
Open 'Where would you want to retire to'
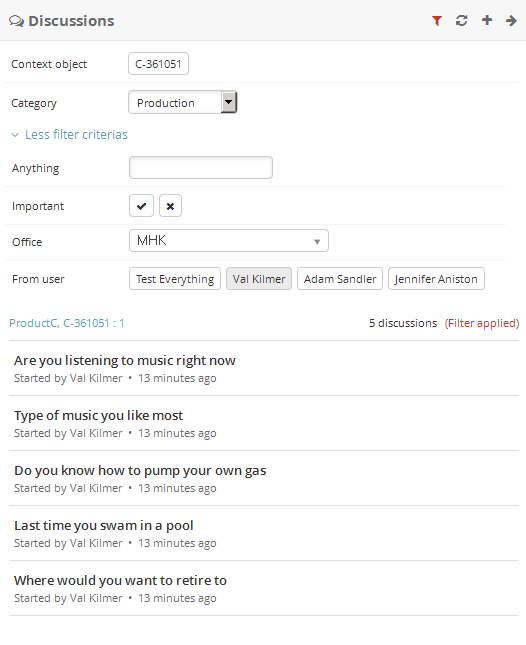(x=120, y=580)
